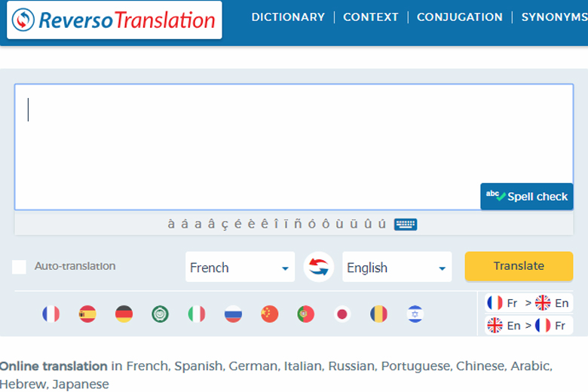Click the Spell check button
Screen dimensions: 588x392
tap(526, 196)
